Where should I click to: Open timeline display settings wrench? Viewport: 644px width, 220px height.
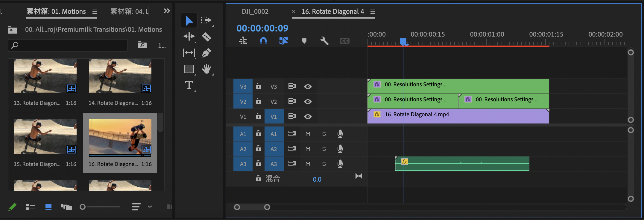tap(324, 41)
